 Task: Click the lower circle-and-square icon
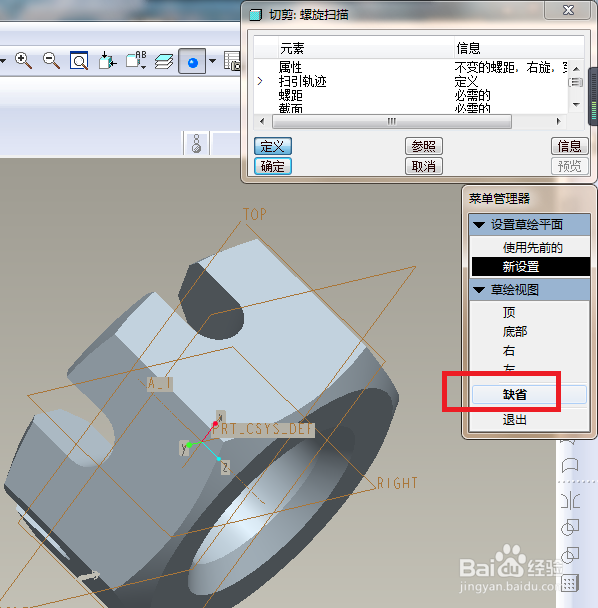[x=570, y=555]
